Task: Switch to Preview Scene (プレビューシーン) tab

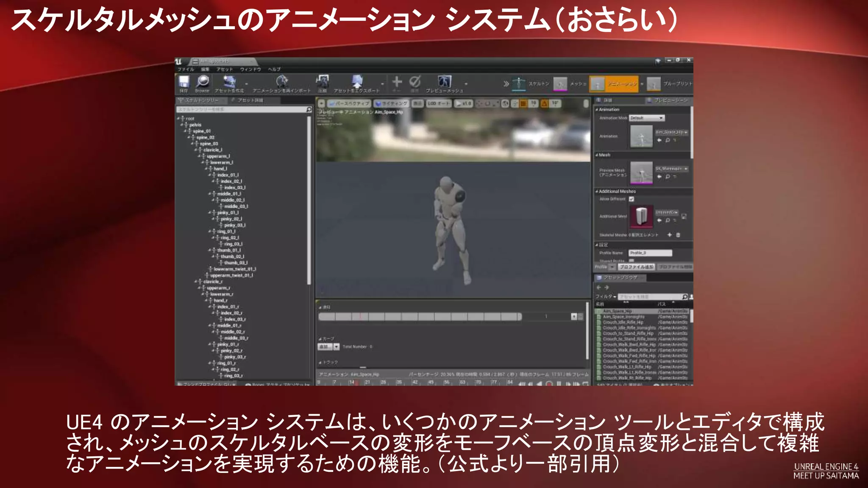Action: (668, 100)
